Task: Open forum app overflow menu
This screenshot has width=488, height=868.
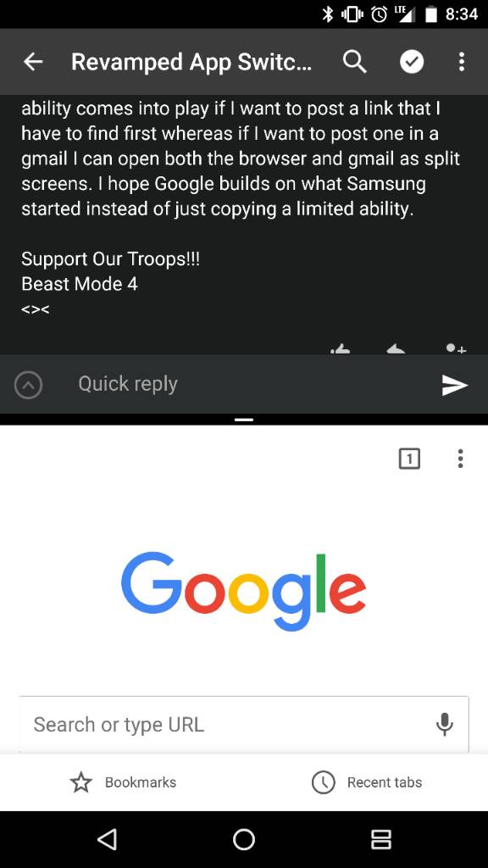Action: coord(461,62)
